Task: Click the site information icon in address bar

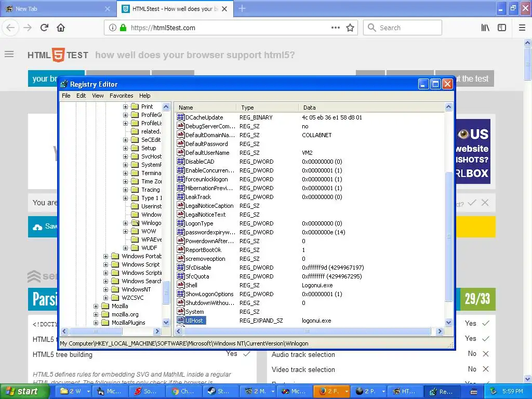Action: click(112, 28)
